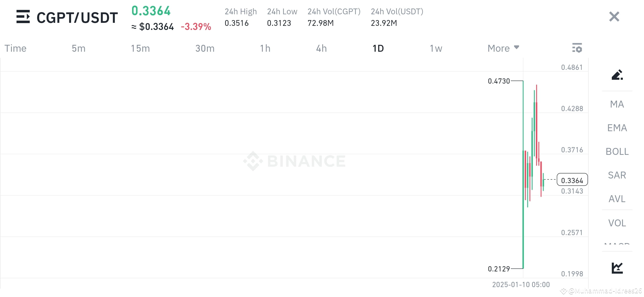Apply the BOLL indicator
The width and height of the screenshot is (644, 297).
pos(617,152)
